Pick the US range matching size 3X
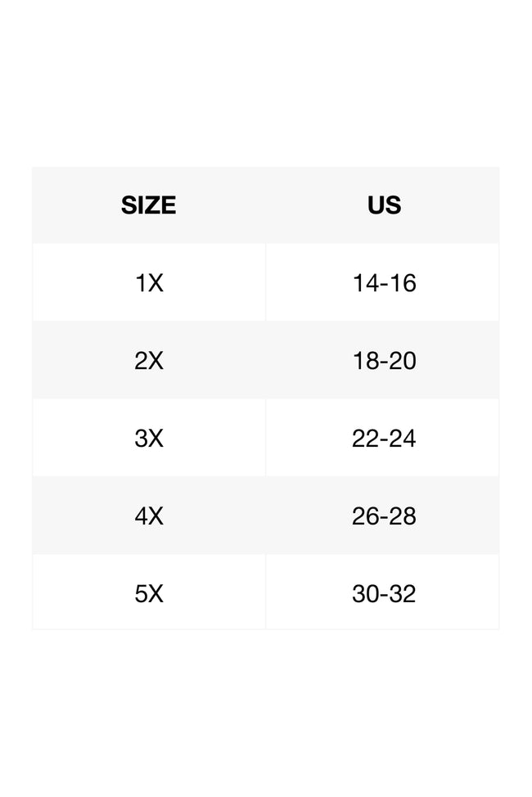This screenshot has height=797, width=532. tap(384, 439)
